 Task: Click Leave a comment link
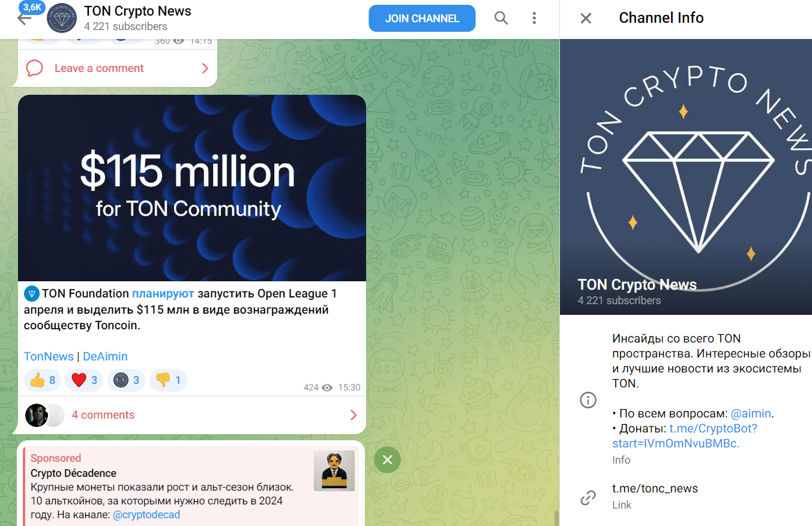click(99, 68)
